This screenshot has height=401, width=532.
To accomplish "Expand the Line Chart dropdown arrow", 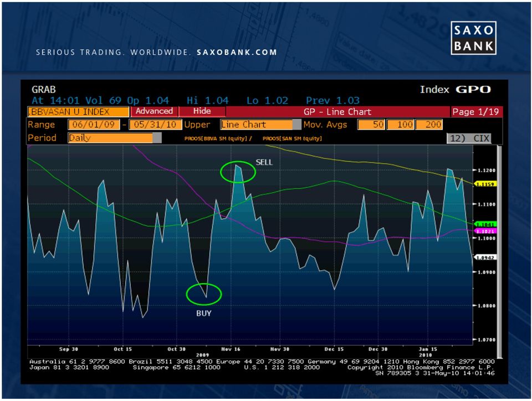I will point(296,125).
